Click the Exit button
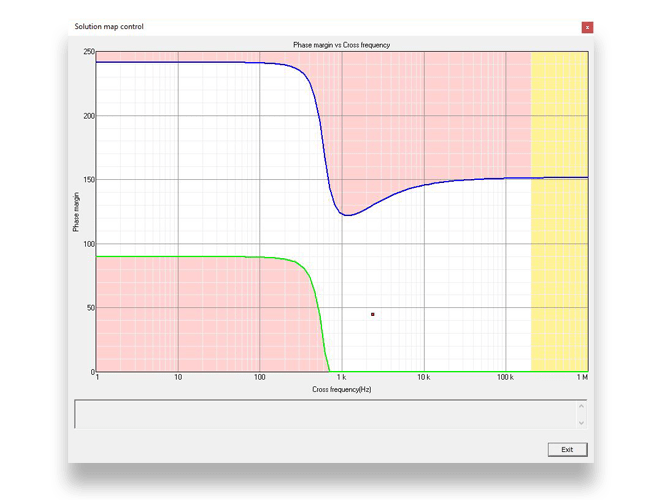661x500 pixels. [x=567, y=450]
